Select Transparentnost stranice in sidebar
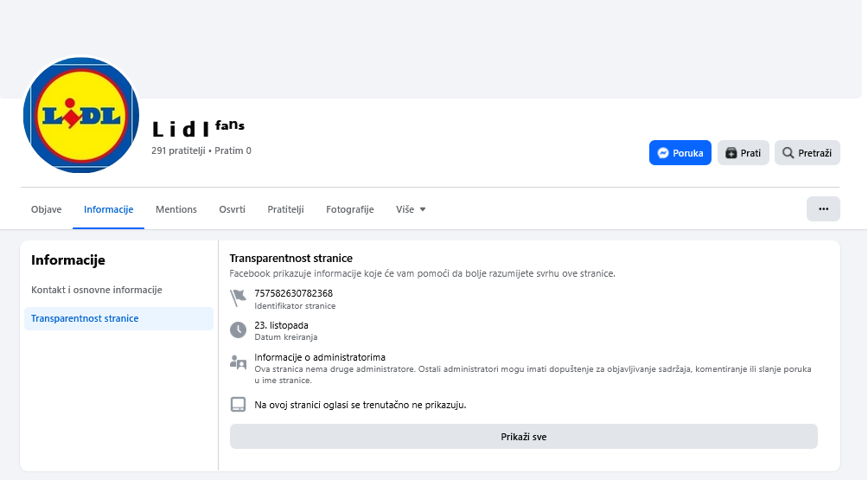868x480 pixels. 85,318
